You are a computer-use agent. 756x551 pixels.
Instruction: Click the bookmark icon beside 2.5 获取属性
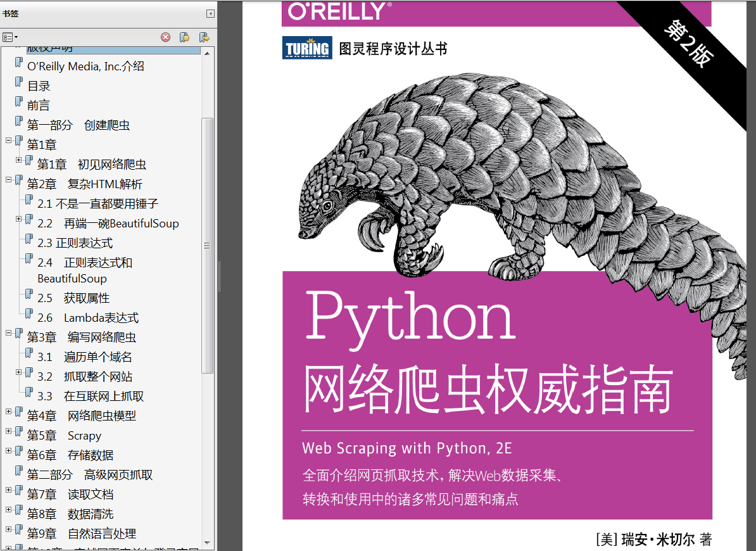coord(29,294)
